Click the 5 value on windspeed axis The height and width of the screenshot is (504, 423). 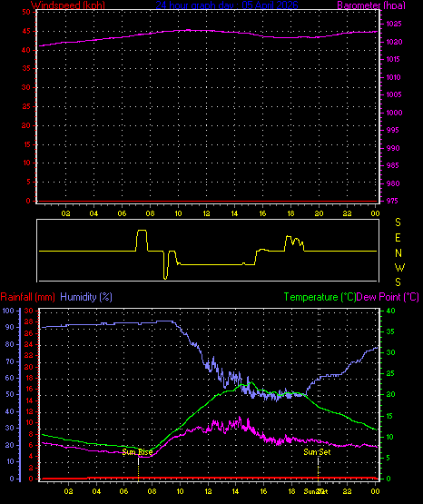[28, 182]
